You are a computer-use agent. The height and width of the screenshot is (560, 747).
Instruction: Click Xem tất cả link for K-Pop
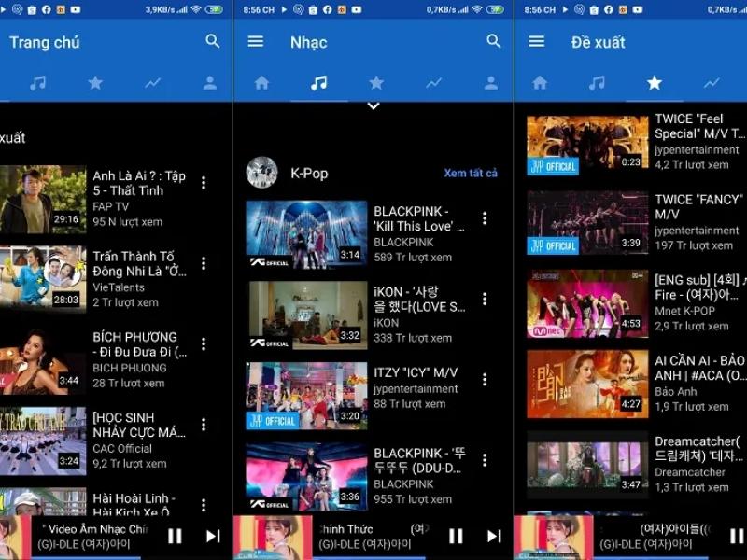pos(471,173)
